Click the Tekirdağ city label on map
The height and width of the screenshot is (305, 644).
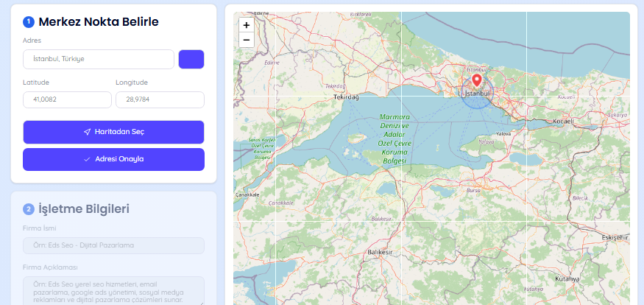[346, 97]
